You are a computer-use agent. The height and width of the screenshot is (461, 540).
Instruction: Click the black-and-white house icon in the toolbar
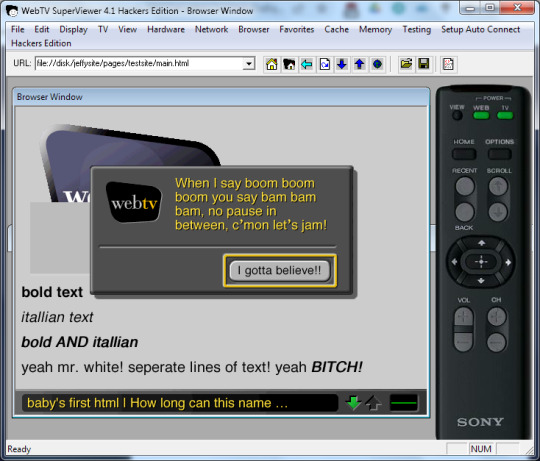289,64
